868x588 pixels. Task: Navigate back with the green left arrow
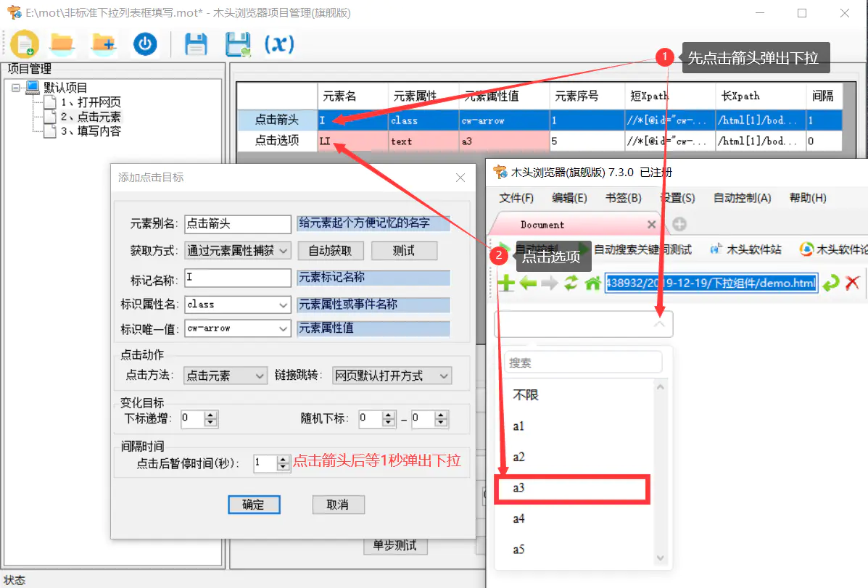[x=528, y=283]
